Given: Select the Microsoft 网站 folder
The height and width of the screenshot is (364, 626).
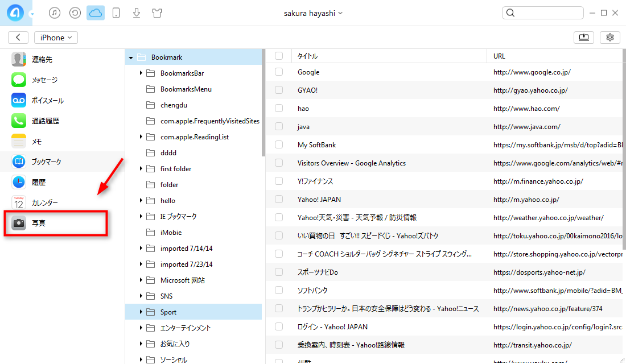Looking at the screenshot, I should 183,280.
